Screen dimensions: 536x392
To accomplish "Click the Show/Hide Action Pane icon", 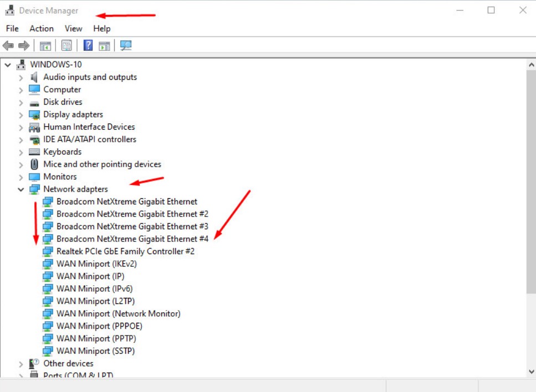I will tap(104, 45).
